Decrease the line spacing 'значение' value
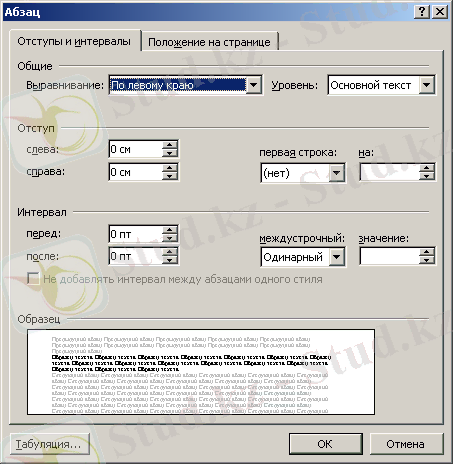The image size is (453, 464). click(x=427, y=260)
